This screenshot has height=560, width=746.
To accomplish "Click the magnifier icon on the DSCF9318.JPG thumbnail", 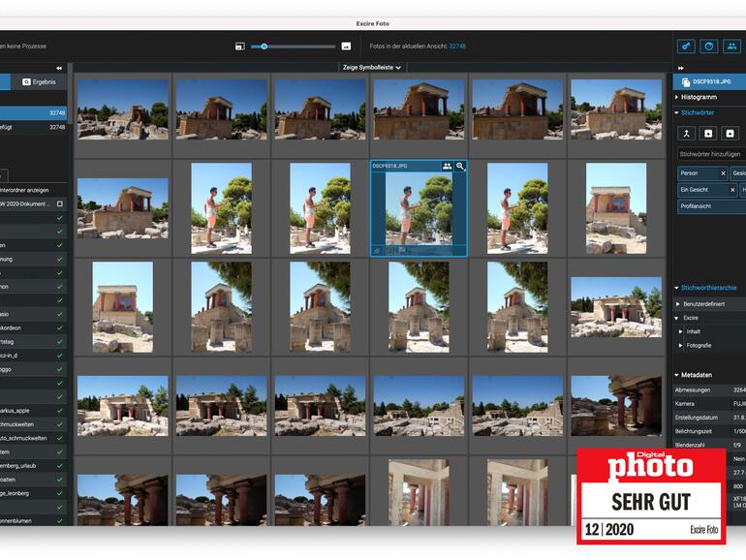I will pyautogui.click(x=460, y=166).
